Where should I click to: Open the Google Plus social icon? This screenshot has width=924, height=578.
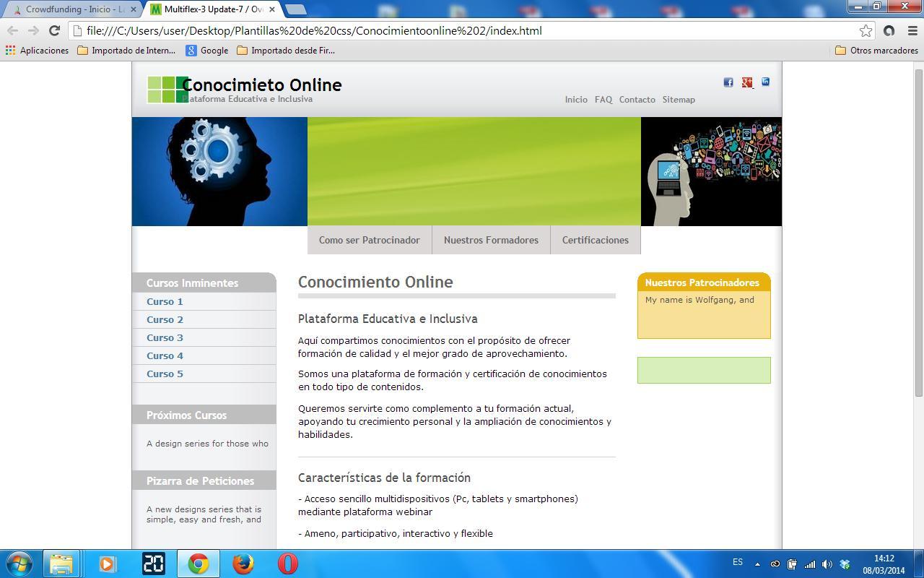pos(746,82)
